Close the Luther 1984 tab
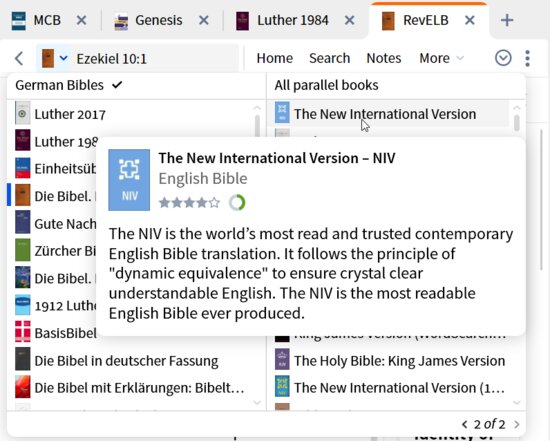This screenshot has width=550, height=441. coord(349,21)
